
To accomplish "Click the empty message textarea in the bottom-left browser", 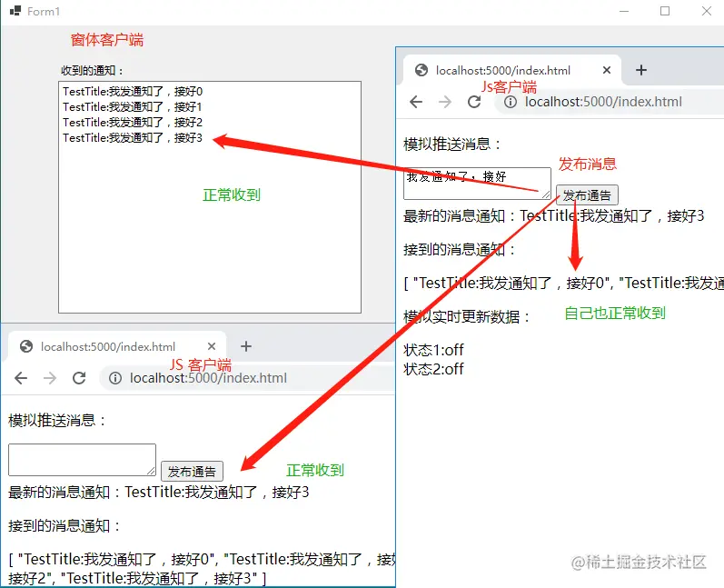I will pyautogui.click(x=82, y=460).
